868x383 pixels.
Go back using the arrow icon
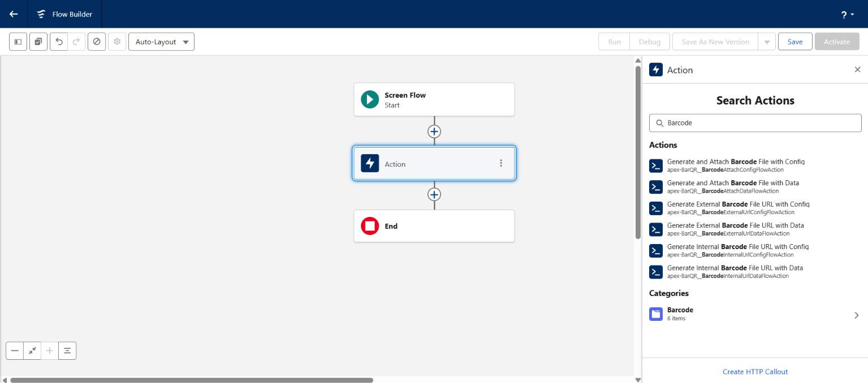(x=14, y=14)
